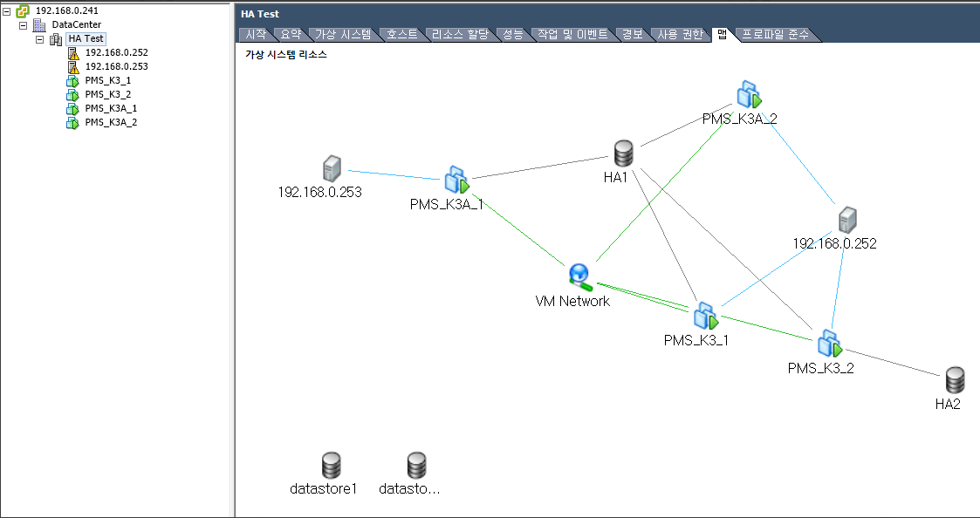Image resolution: width=980 pixels, height=518 pixels.
Task: Collapse the HA Test cluster node
Action: point(39,39)
